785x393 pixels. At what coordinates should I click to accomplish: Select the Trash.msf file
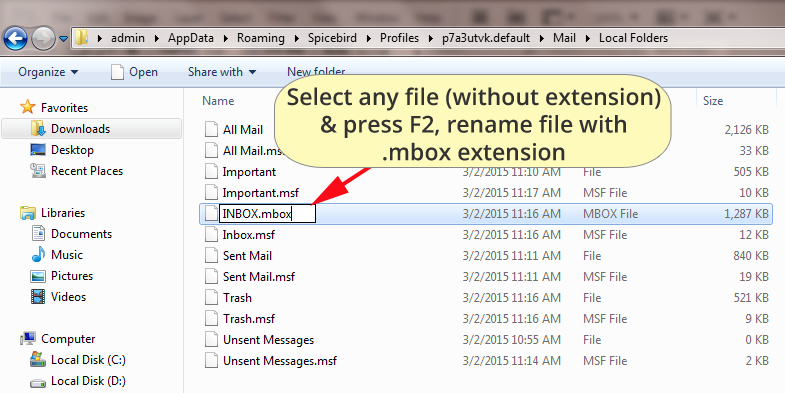pyautogui.click(x=249, y=319)
